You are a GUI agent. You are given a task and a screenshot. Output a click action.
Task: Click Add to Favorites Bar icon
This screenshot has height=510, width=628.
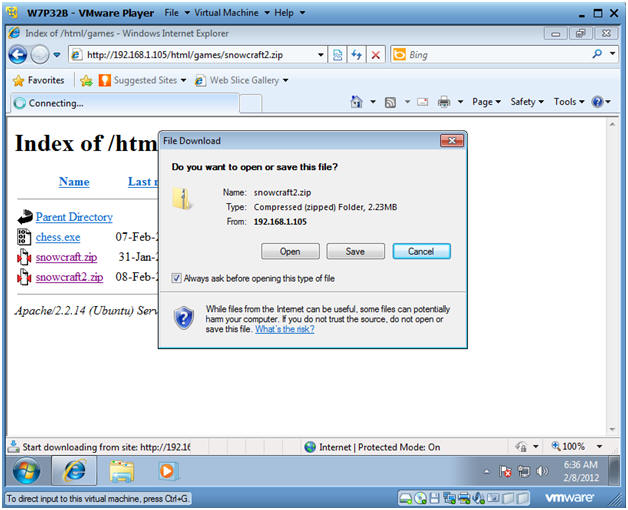click(x=86, y=81)
